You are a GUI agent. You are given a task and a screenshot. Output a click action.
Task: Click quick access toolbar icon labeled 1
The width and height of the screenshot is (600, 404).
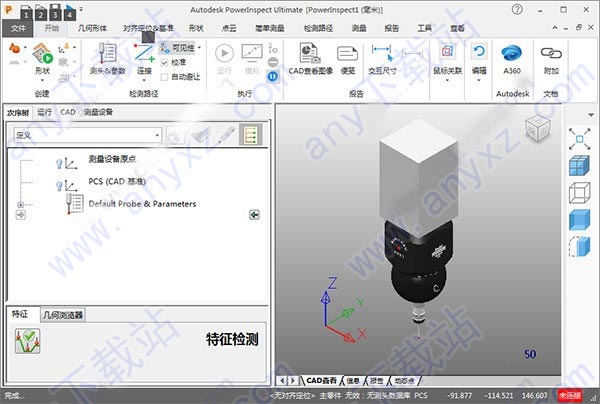coord(26,12)
